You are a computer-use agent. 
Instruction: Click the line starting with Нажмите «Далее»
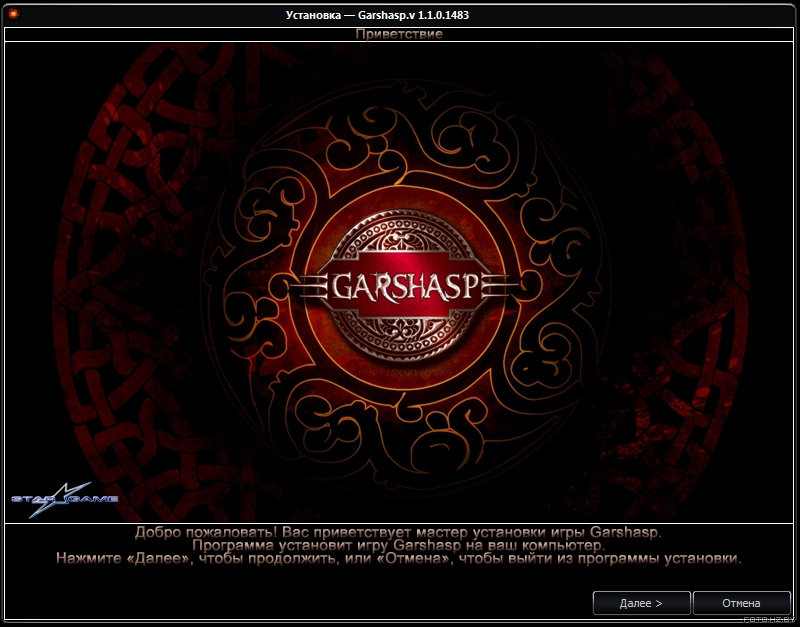[399, 558]
